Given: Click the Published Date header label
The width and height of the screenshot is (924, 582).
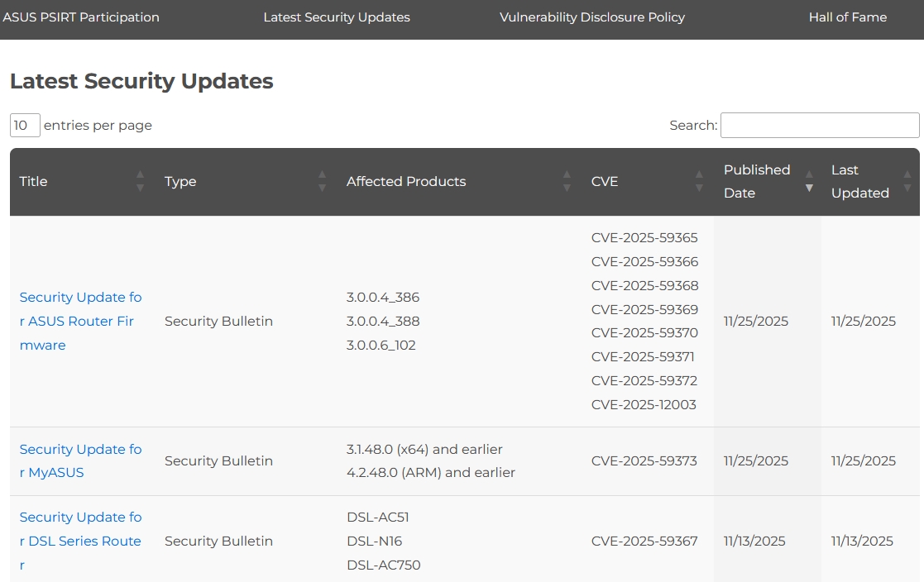Looking at the screenshot, I should point(757,182).
